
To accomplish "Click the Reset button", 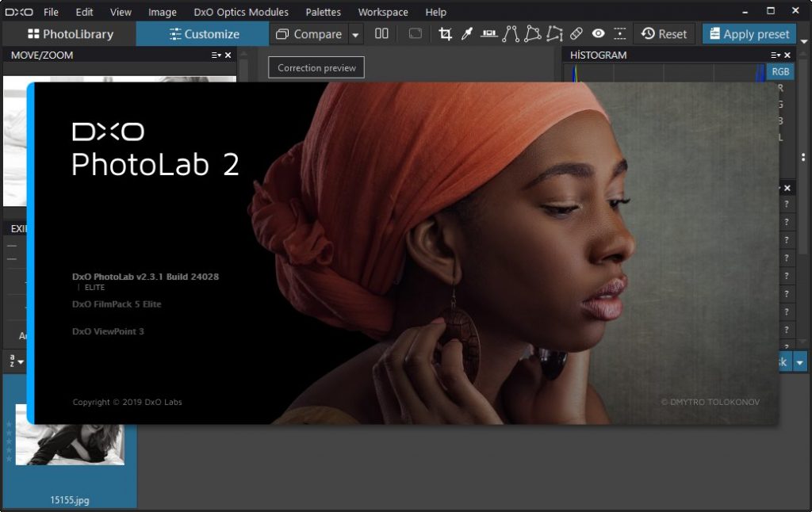I will tap(664, 34).
